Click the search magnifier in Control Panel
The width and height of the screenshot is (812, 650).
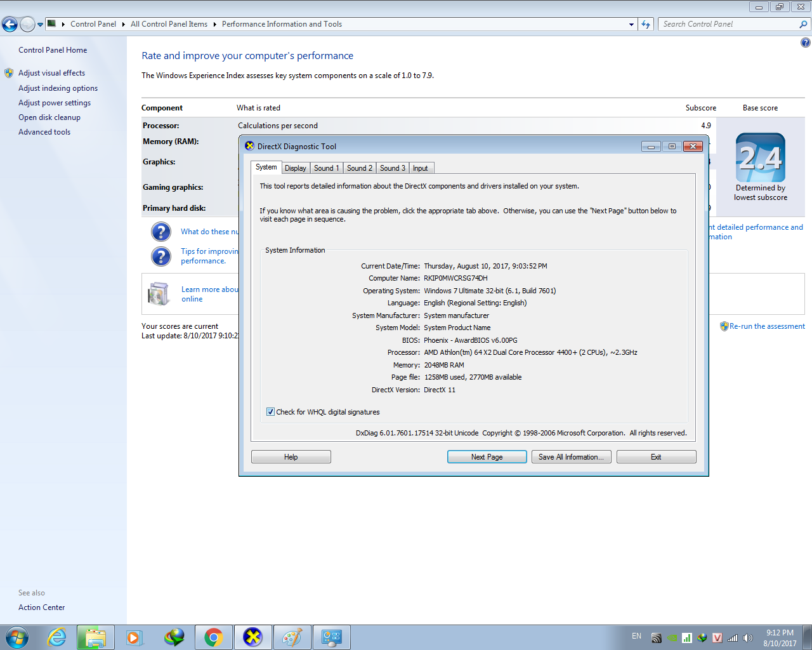pyautogui.click(x=803, y=24)
